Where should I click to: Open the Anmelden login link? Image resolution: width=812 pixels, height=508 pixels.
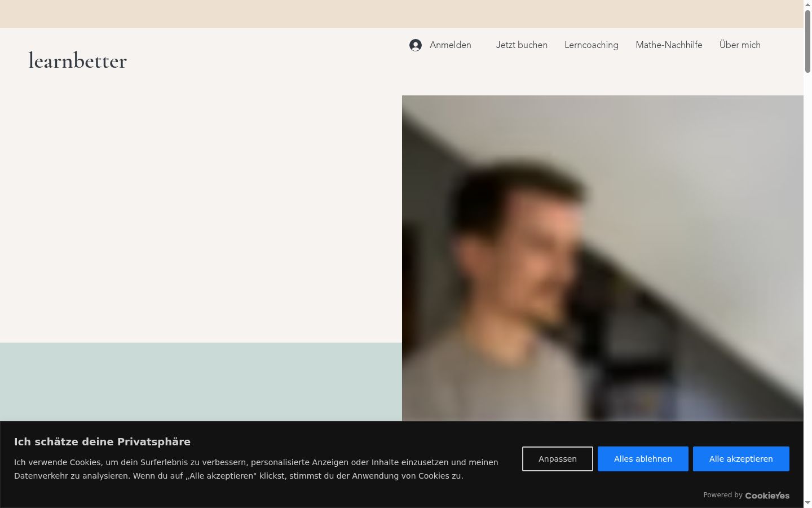pyautogui.click(x=450, y=45)
